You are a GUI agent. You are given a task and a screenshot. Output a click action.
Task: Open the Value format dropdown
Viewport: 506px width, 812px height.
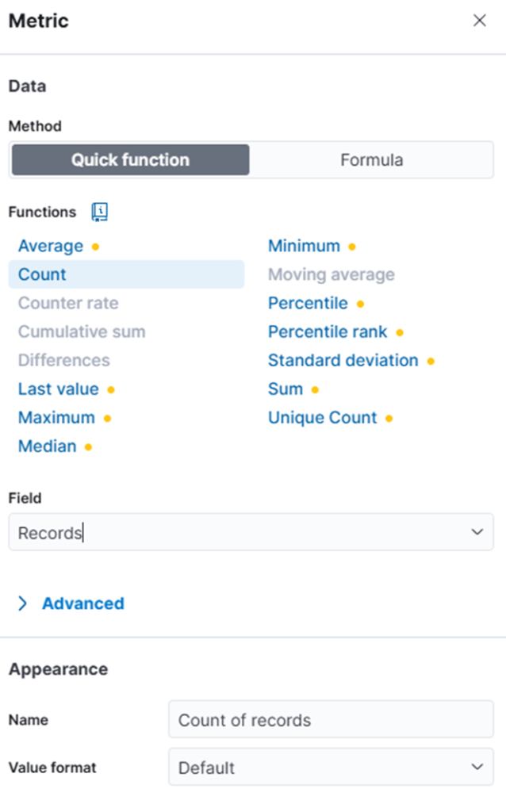[x=331, y=767]
